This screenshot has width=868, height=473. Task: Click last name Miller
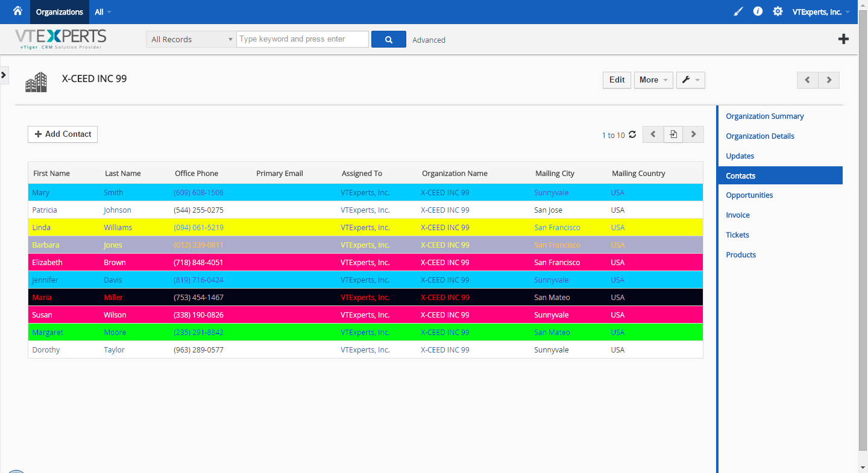(x=113, y=298)
